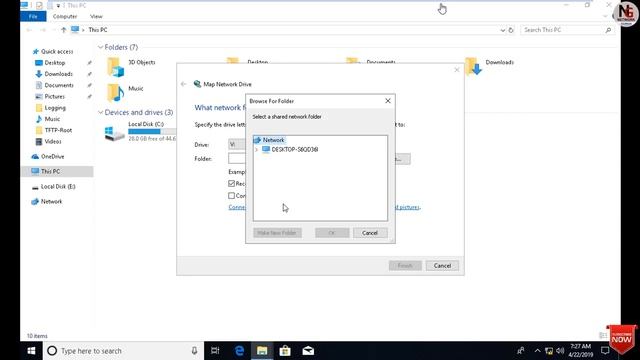The height and width of the screenshot is (360, 640).
Task: Select the Downloads folder icon in Folders
Action: pyautogui.click(x=473, y=67)
